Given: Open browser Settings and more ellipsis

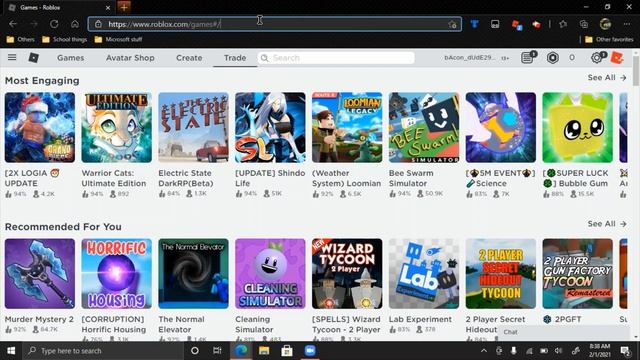Looking at the screenshot, I should point(627,24).
